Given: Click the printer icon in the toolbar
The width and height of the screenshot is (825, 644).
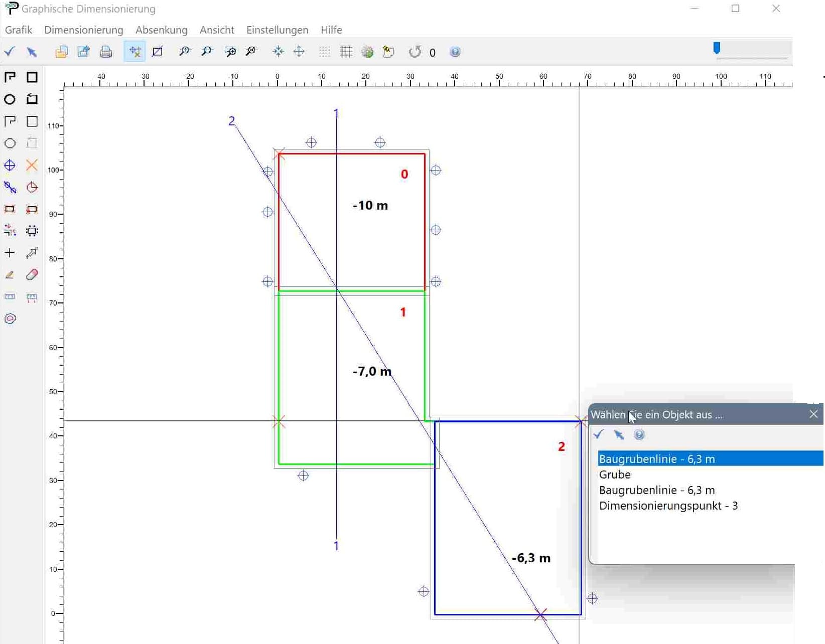Looking at the screenshot, I should (105, 52).
